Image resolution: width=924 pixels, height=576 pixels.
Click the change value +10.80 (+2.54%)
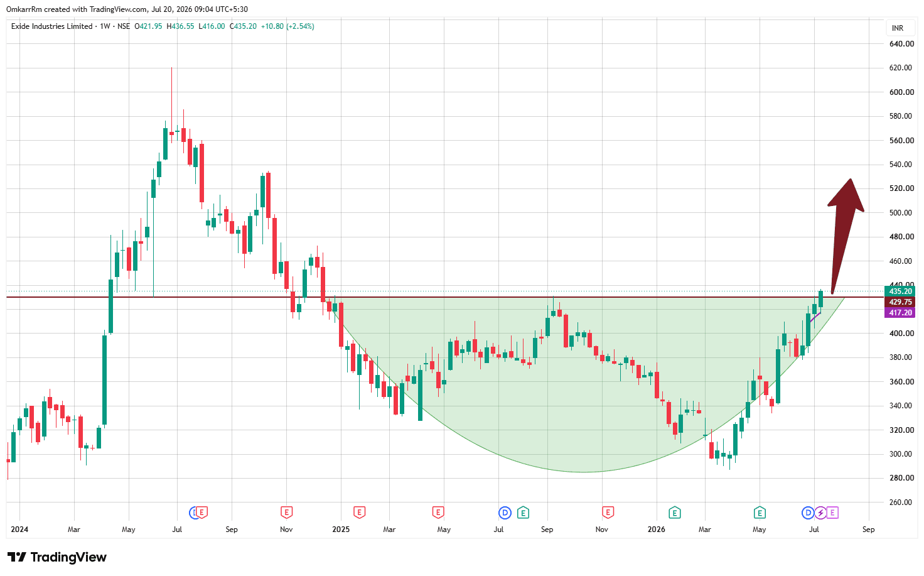pyautogui.click(x=288, y=26)
